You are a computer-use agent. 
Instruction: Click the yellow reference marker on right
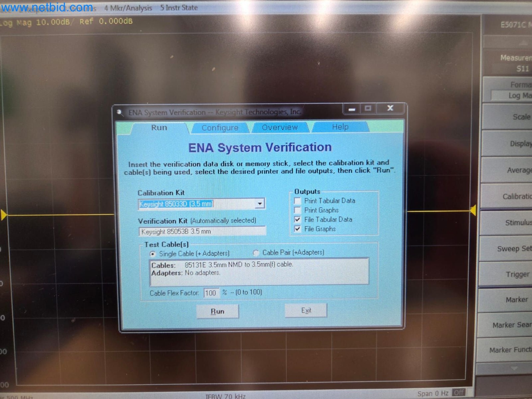473,210
